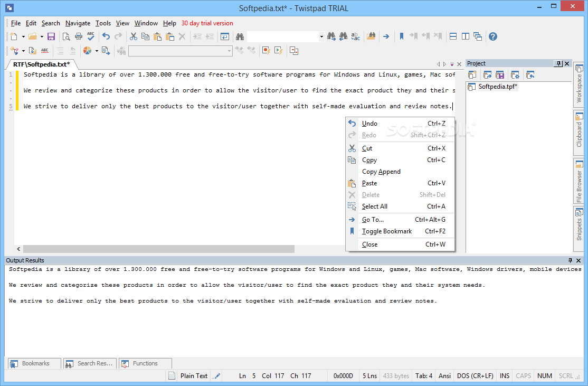The height and width of the screenshot is (386, 588).
Task: Click the red-marked windows icon
Action: (294, 51)
